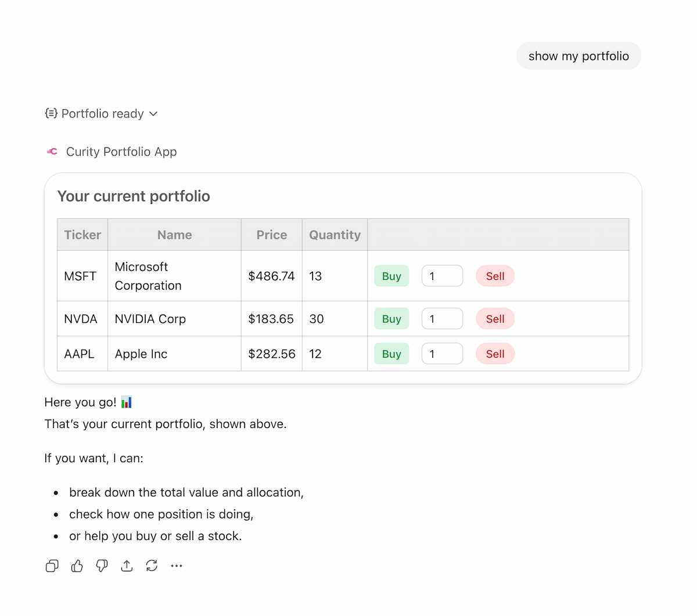Screen dimensions: 697x616
Task: Click the copy response icon
Action: [52, 565]
